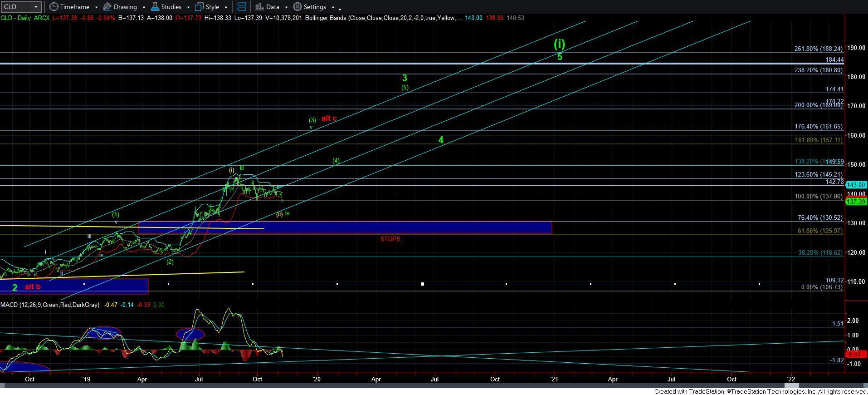Select the '161.80% (157.11)' Fibonacci label
Image resolution: width=868 pixels, height=395 pixels.
click(x=818, y=140)
